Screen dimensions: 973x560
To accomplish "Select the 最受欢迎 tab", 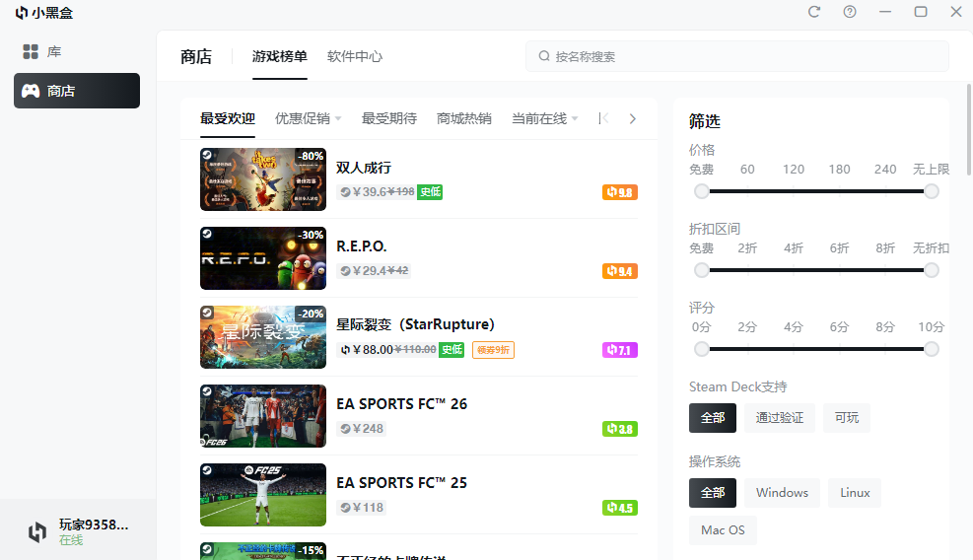I will coord(227,118).
